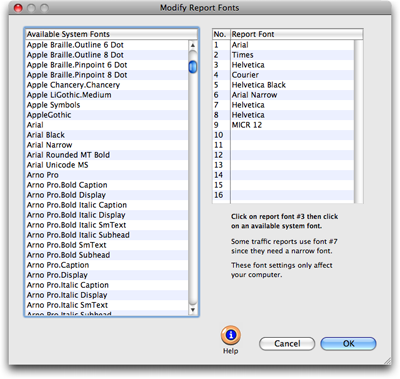Open Help via the info icon

click(231, 335)
